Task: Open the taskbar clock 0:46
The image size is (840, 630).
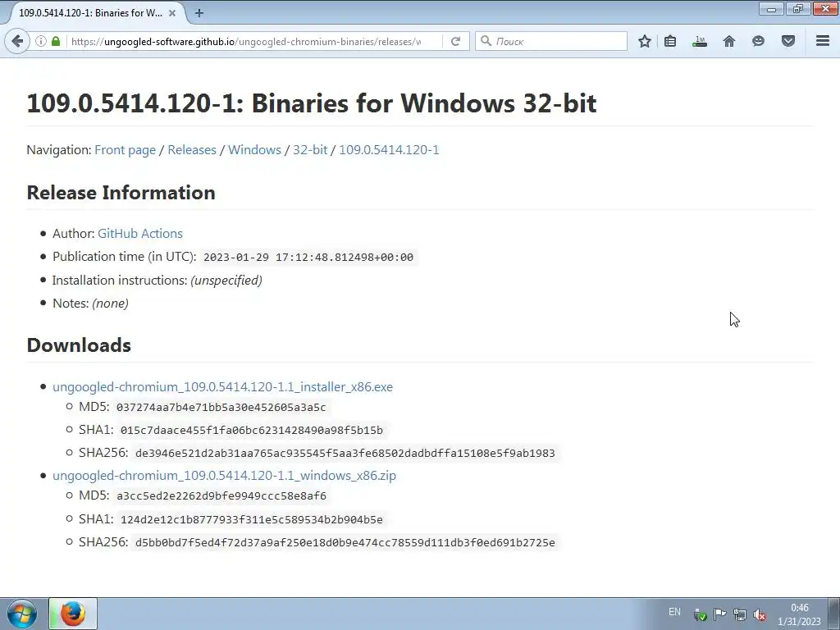Action: pyautogui.click(x=799, y=614)
